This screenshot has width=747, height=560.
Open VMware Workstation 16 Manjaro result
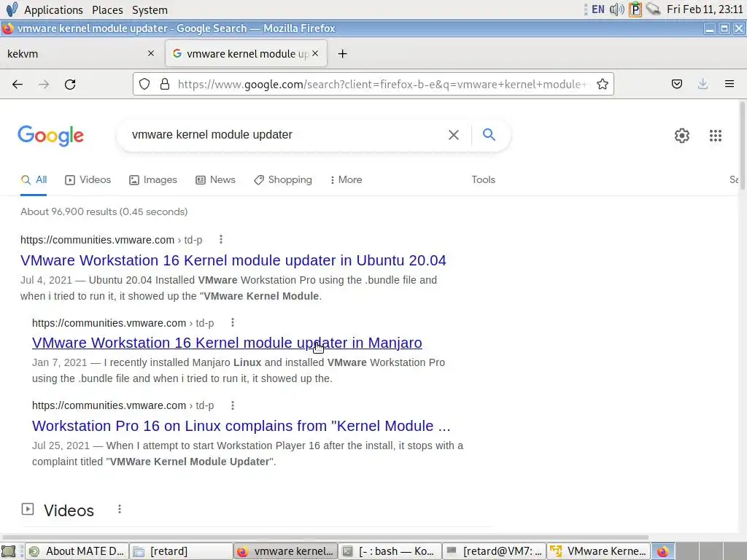point(227,343)
